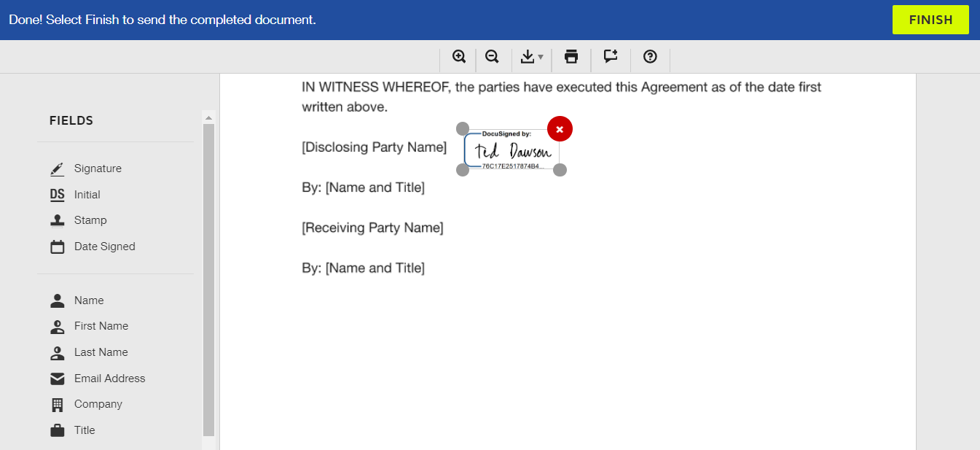Click 'By: [Name and Title]' under Receiving Party
This screenshot has width=980, height=450.
[x=363, y=268]
